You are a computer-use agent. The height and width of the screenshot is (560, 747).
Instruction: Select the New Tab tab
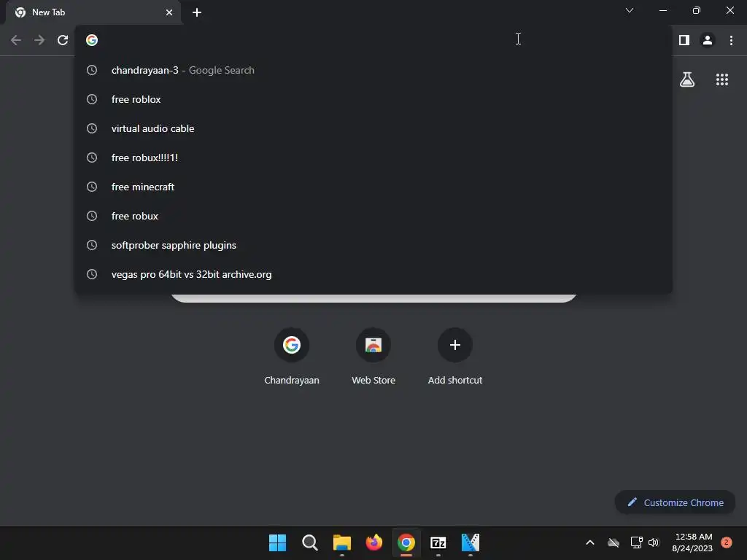(93, 12)
